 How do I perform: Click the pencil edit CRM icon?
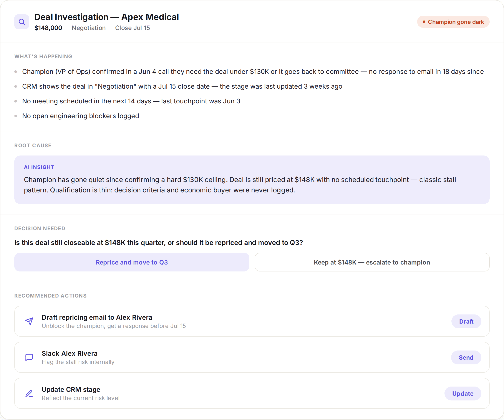[29, 393]
